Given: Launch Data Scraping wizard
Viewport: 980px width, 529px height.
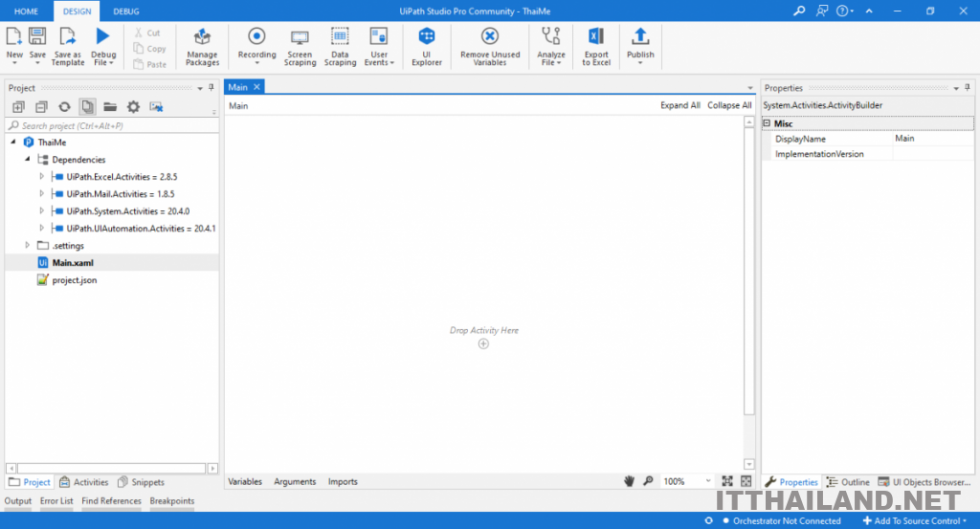Looking at the screenshot, I should pyautogui.click(x=340, y=46).
